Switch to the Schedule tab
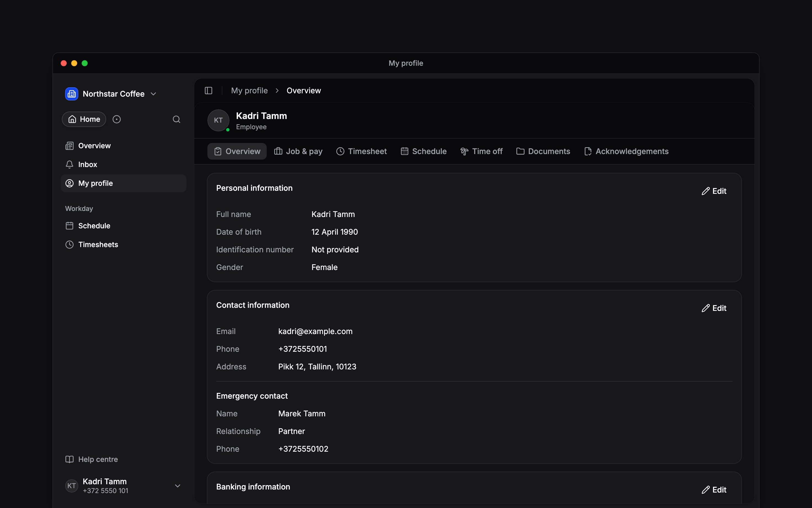 tap(423, 152)
